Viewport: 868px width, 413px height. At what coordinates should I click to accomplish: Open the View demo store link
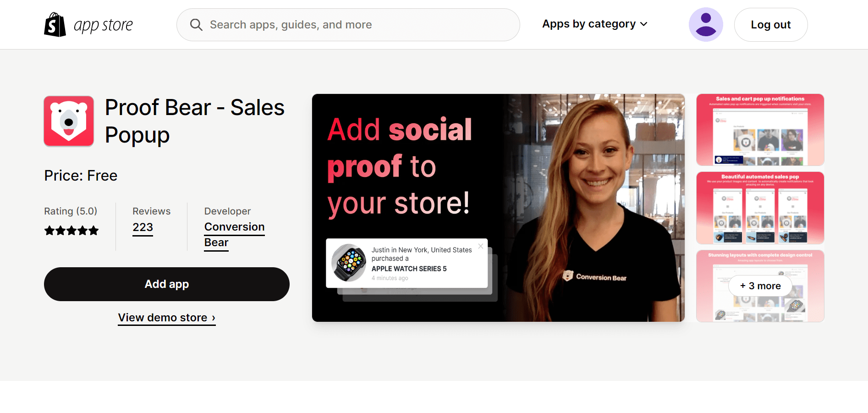click(x=167, y=318)
